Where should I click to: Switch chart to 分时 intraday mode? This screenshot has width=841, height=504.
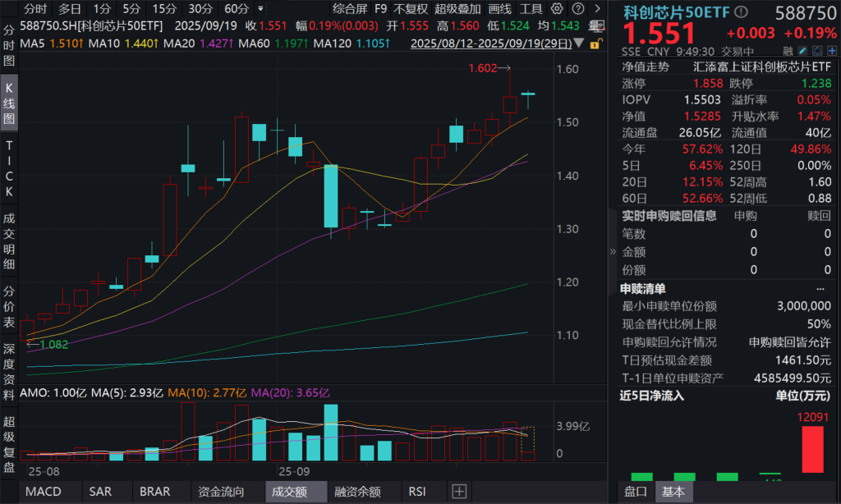[x=36, y=8]
